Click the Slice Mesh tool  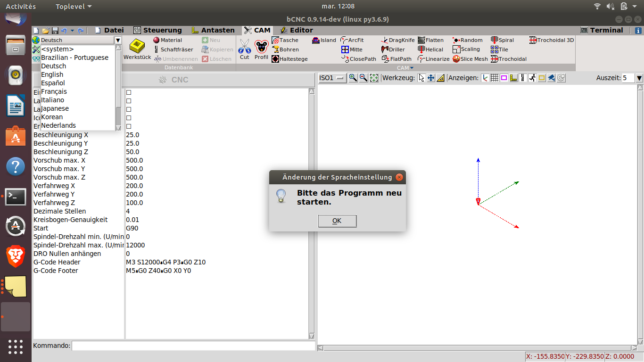coord(471,59)
